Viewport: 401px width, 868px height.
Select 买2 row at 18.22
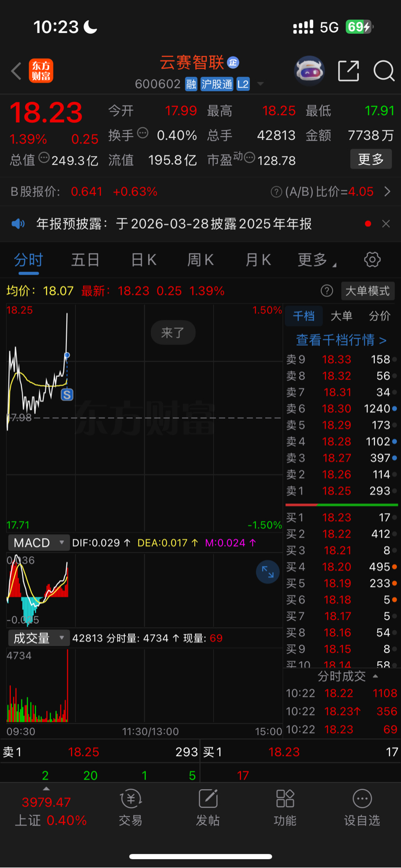(341, 534)
